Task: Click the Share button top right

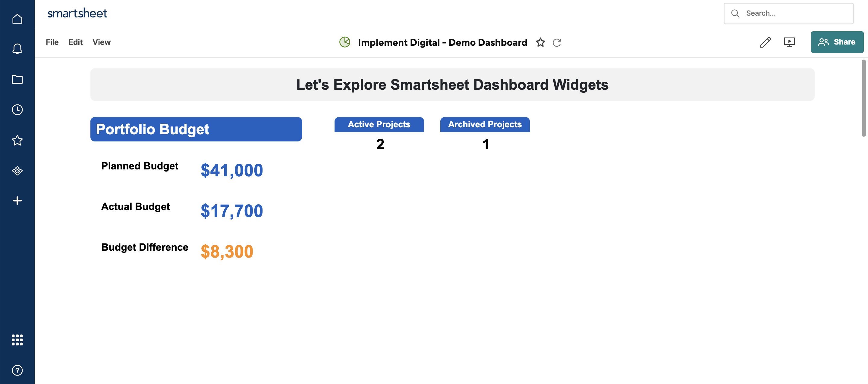Action: point(836,42)
